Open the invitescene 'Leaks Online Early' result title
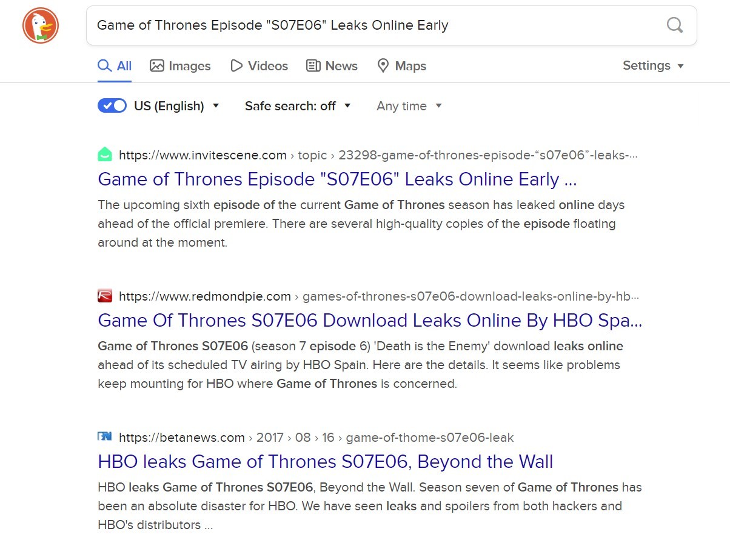 [337, 179]
